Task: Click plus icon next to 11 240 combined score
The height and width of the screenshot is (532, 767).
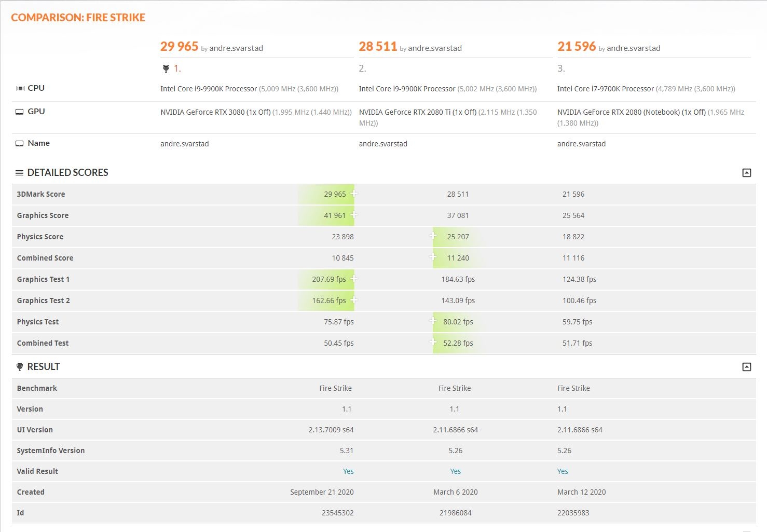Action: 433,257
